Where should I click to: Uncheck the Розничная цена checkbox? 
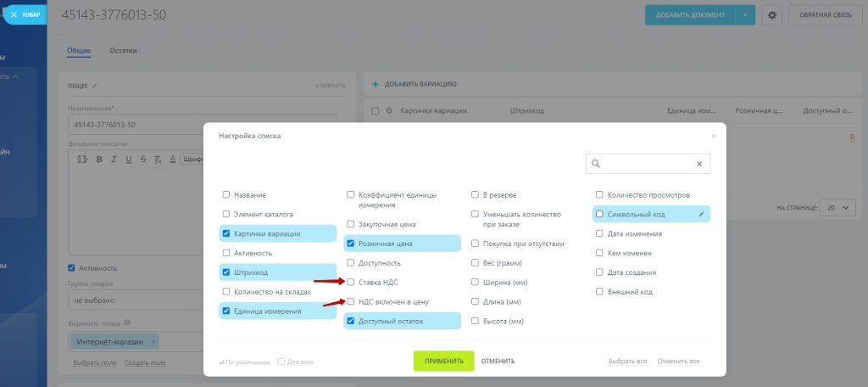click(x=351, y=244)
